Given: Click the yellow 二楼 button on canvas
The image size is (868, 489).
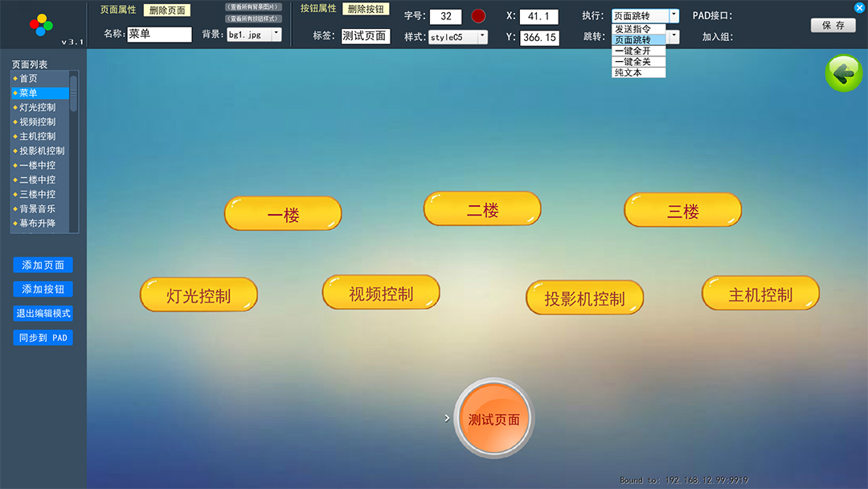Looking at the screenshot, I should [x=482, y=210].
